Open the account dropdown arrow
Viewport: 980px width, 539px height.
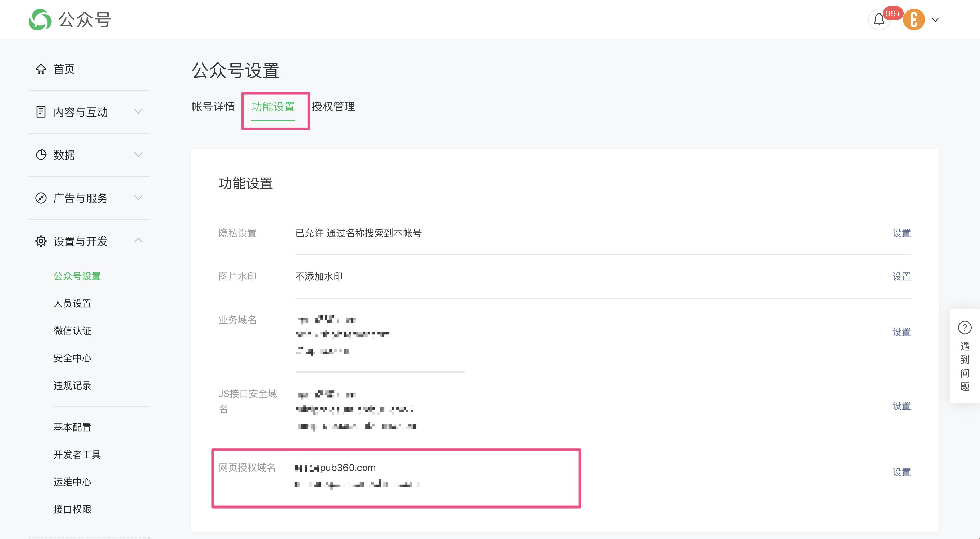(x=935, y=20)
